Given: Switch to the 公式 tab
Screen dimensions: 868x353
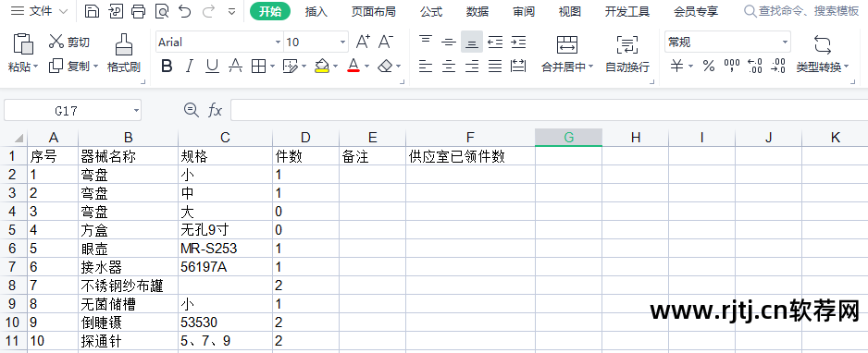Looking at the screenshot, I should [430, 11].
